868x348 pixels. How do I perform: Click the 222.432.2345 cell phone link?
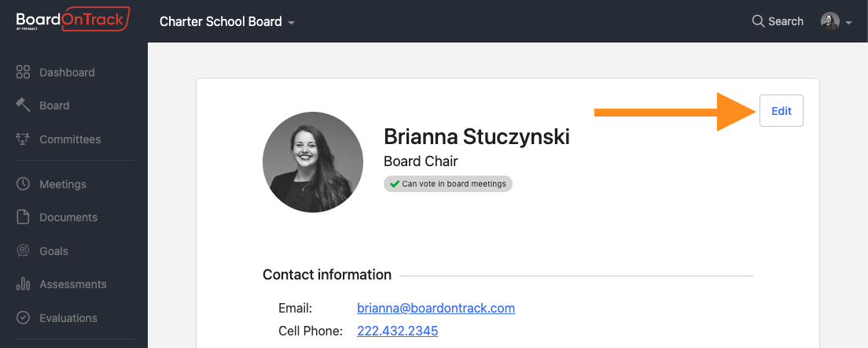(x=398, y=331)
